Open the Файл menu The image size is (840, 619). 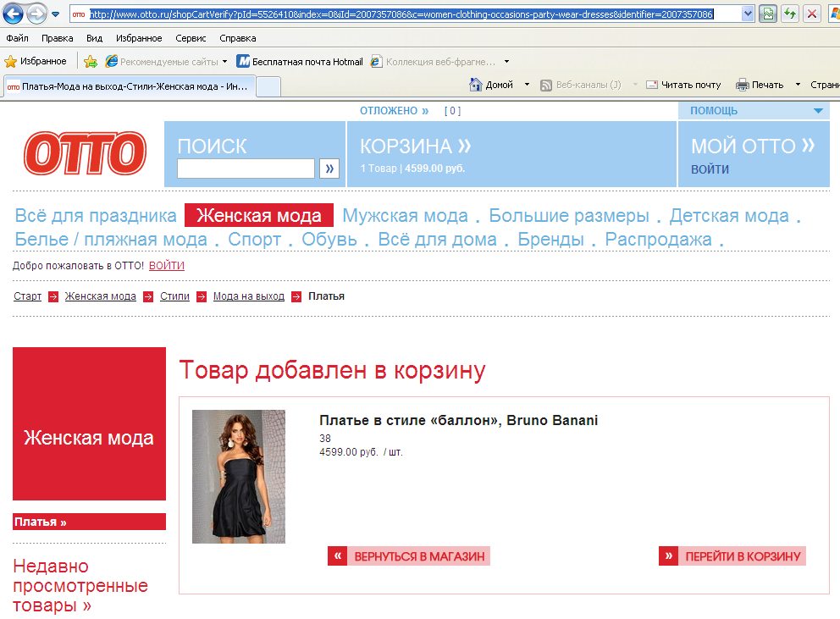tap(18, 38)
